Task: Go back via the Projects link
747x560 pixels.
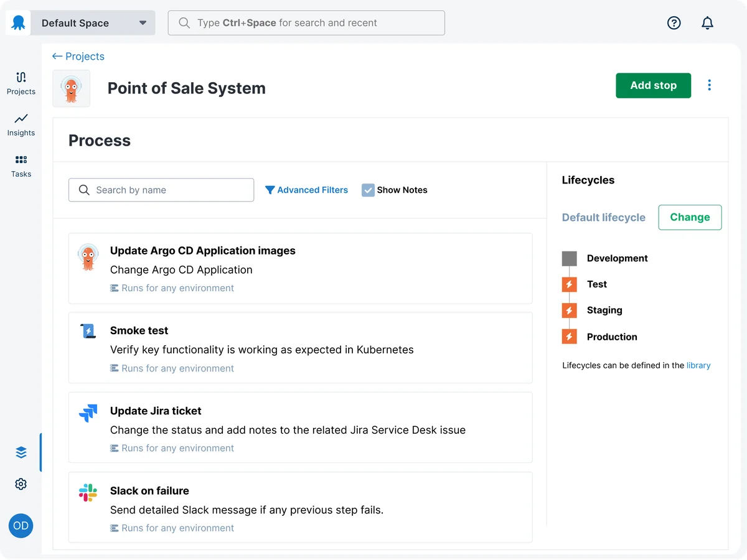Action: [78, 56]
